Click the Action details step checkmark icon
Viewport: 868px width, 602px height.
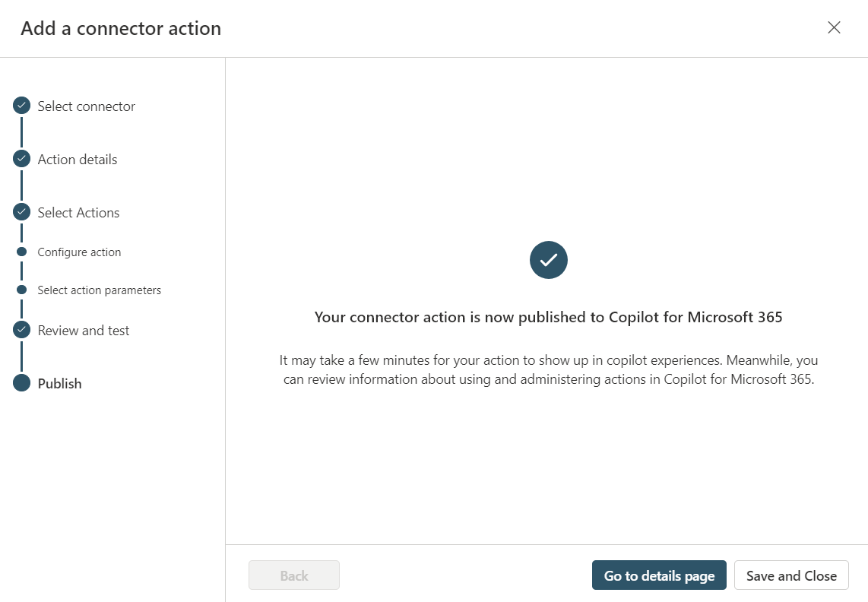click(21, 160)
